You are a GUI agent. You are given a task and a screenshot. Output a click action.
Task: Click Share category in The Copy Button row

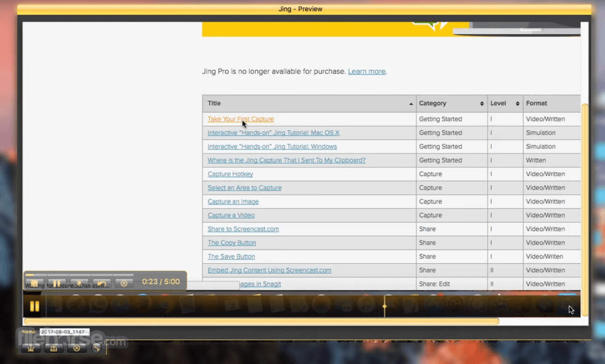click(427, 242)
